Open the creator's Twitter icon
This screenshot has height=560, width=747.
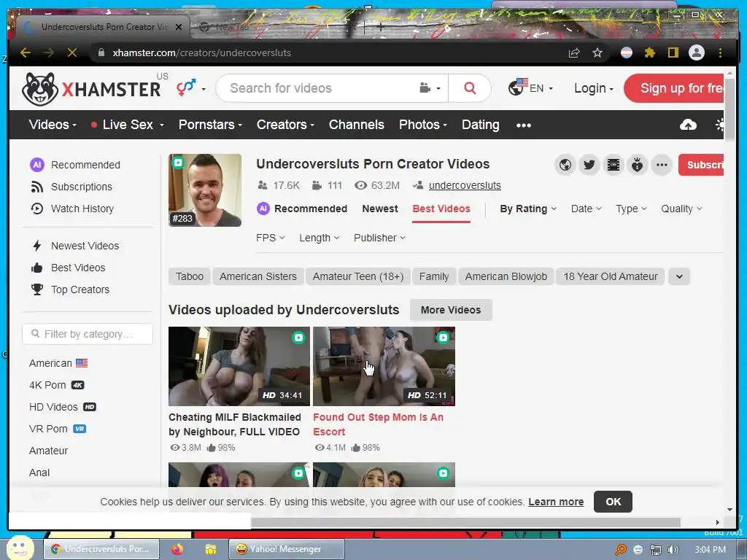tap(589, 166)
